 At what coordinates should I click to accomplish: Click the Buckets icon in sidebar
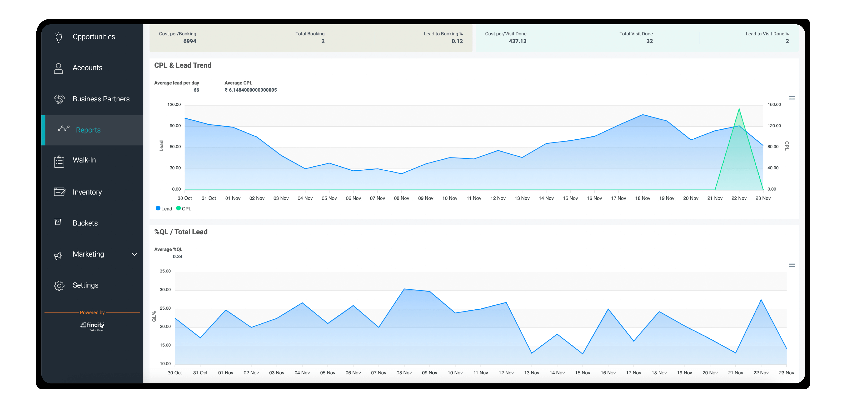pyautogui.click(x=58, y=222)
